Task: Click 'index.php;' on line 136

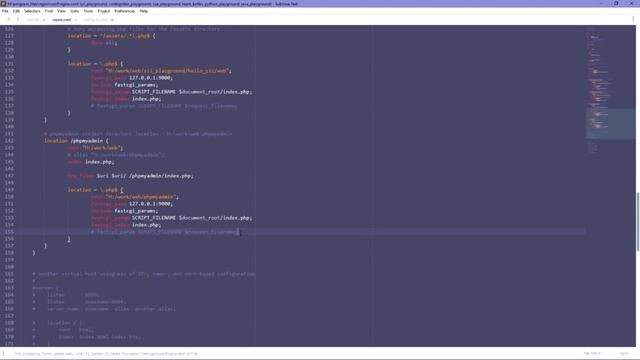Action: point(147,99)
